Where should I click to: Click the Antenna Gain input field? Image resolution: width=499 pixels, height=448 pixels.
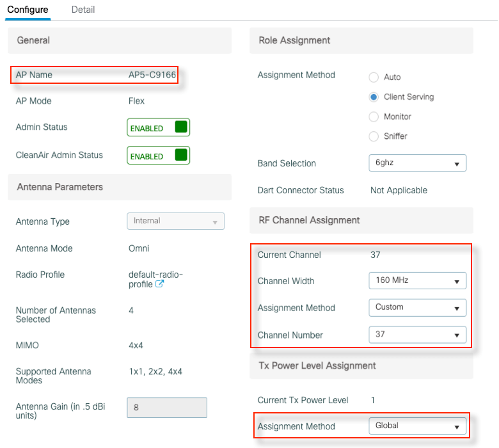click(166, 408)
